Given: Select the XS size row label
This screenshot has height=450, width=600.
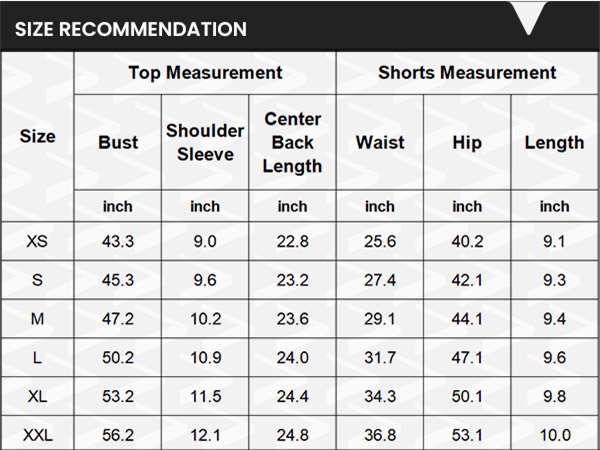Looking at the screenshot, I should point(37,241).
